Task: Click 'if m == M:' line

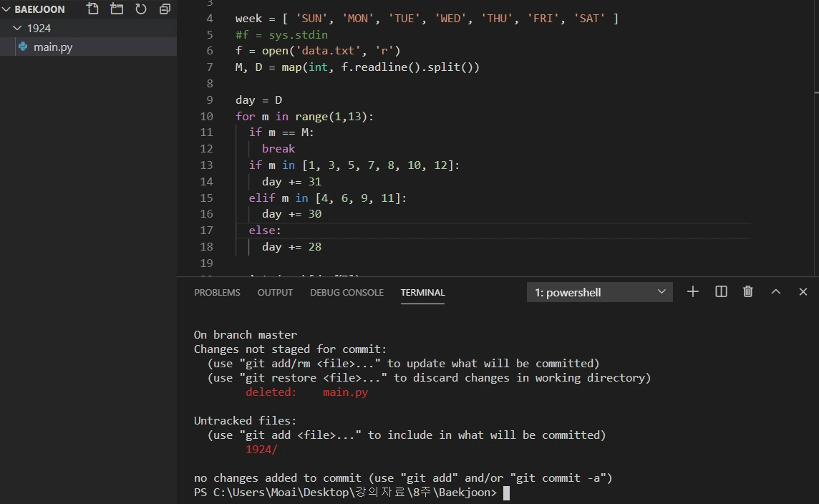Action: pyautogui.click(x=281, y=132)
